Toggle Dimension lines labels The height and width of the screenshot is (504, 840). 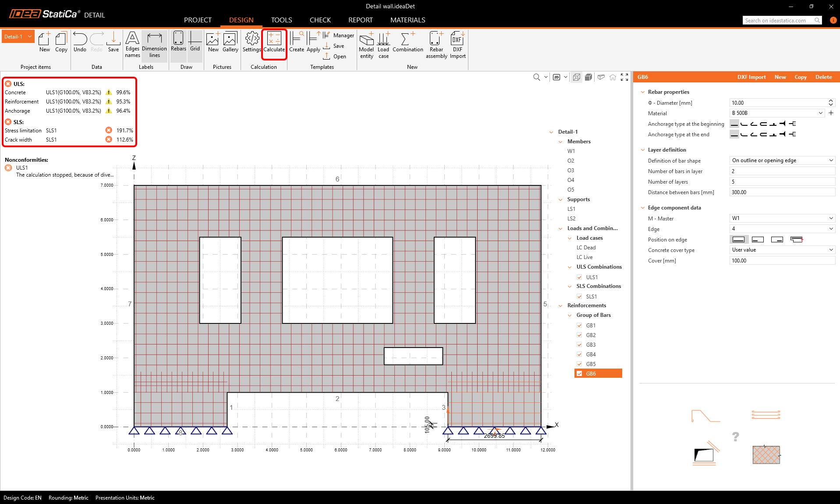154,44
